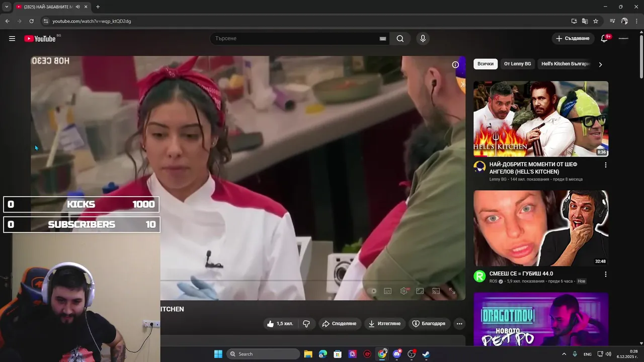Viewport: 644px width, 362px height.
Task: View site information next to the URL
Action: [x=45, y=21]
